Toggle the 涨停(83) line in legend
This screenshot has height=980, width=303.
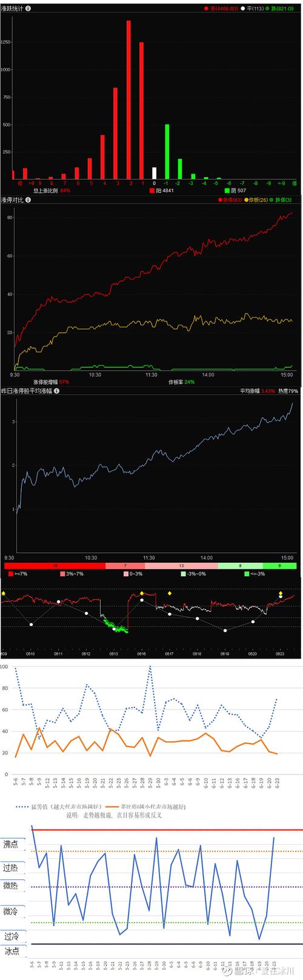pyautogui.click(x=230, y=200)
